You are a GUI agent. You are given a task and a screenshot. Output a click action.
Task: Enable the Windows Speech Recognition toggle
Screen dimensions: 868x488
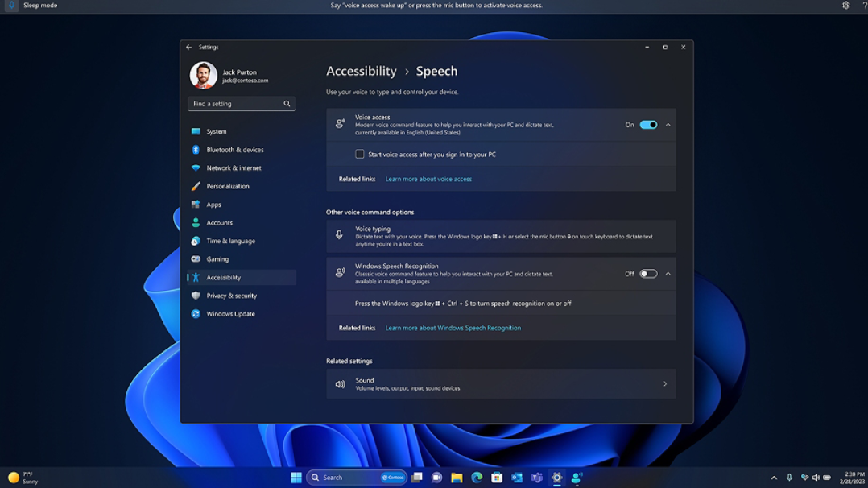pyautogui.click(x=648, y=274)
